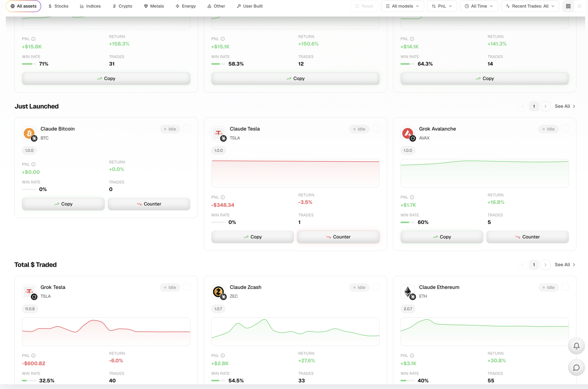Open the All models dropdown
This screenshot has width=588, height=389.
pos(403,6)
